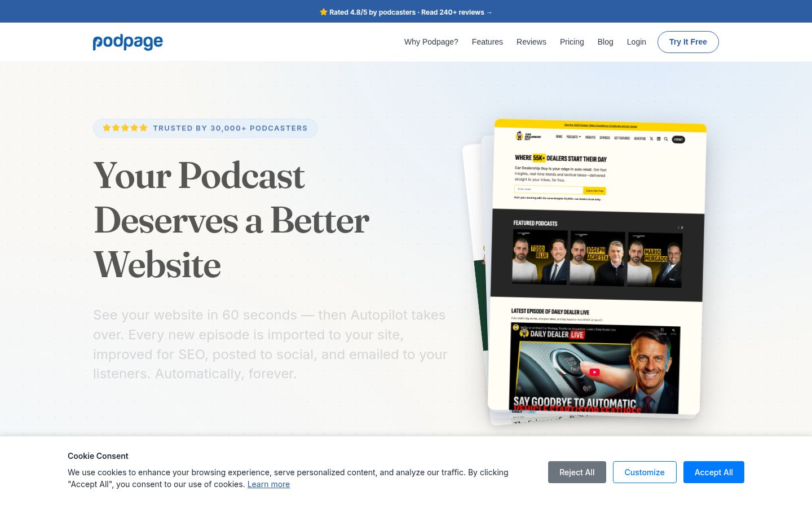The width and height of the screenshot is (812, 508).
Task: Click the five-star rating icons in the badge
Action: pyautogui.click(x=125, y=128)
